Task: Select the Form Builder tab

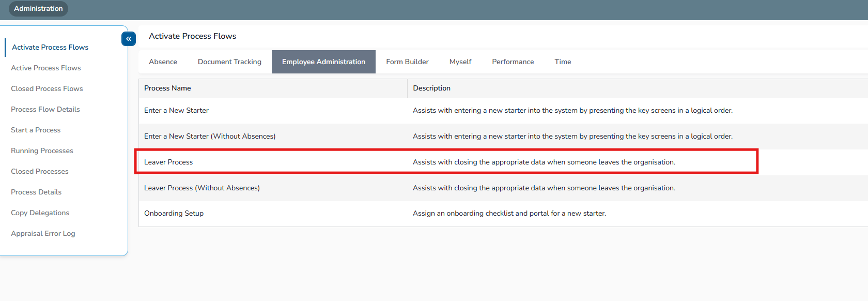Action: click(x=407, y=62)
